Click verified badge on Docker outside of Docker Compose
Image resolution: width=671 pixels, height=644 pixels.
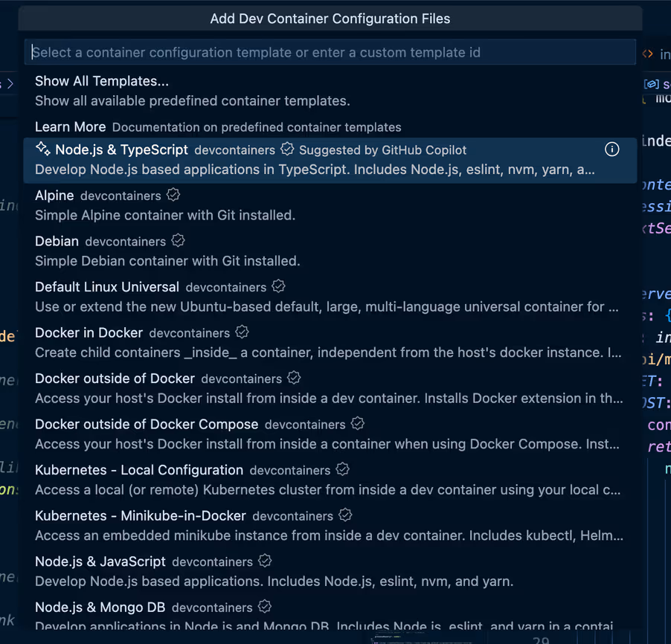pyautogui.click(x=358, y=424)
